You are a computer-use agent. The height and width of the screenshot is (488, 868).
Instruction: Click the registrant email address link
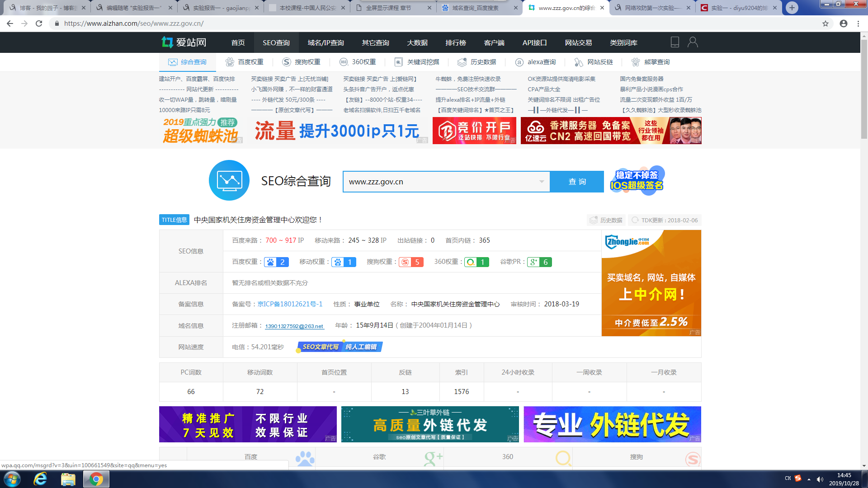[x=294, y=326]
